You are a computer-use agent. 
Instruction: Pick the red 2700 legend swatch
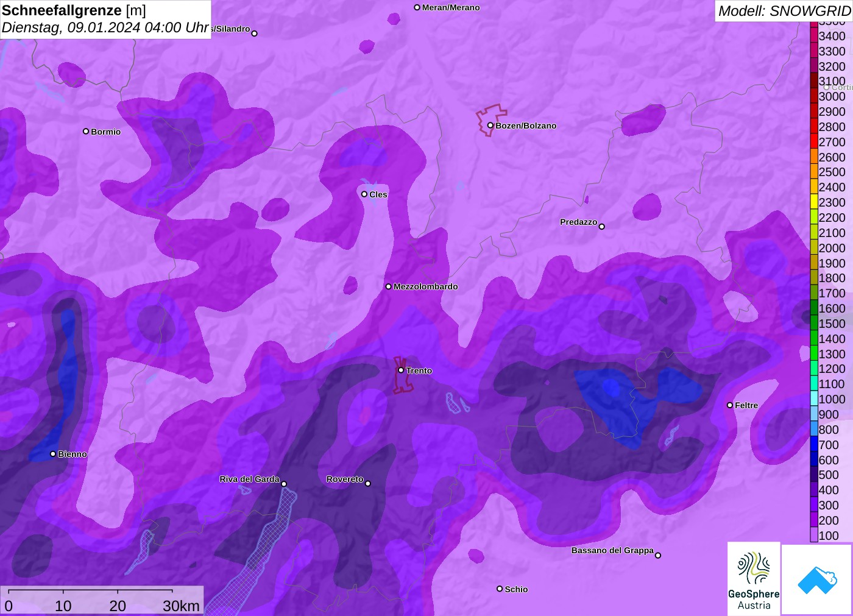tap(814, 142)
